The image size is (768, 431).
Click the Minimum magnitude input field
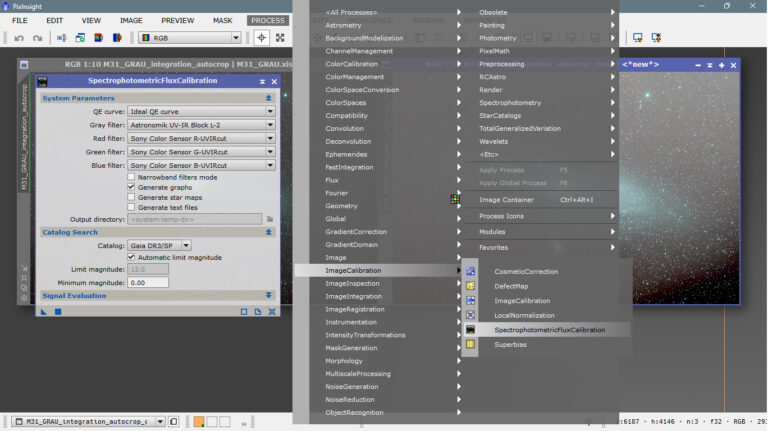click(x=148, y=283)
